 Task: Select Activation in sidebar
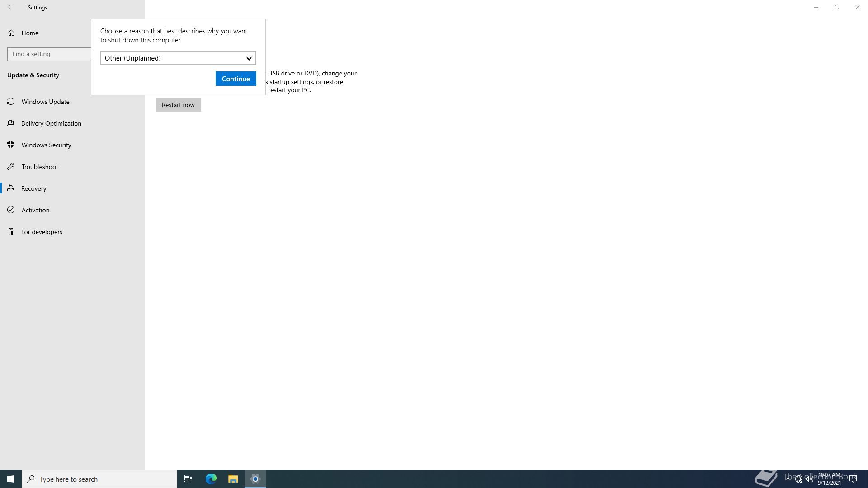(35, 210)
